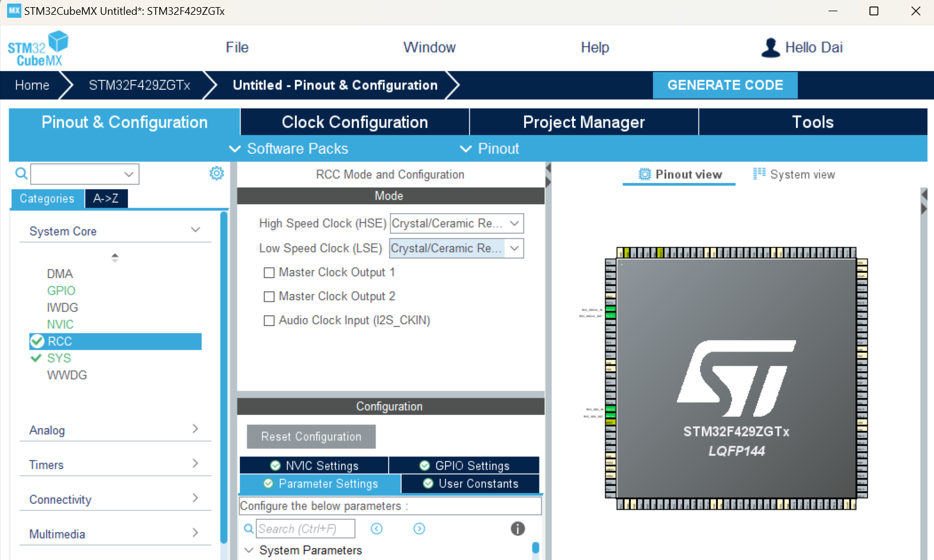Go to Home breadcrumb
The image size is (934, 560).
click(x=32, y=85)
